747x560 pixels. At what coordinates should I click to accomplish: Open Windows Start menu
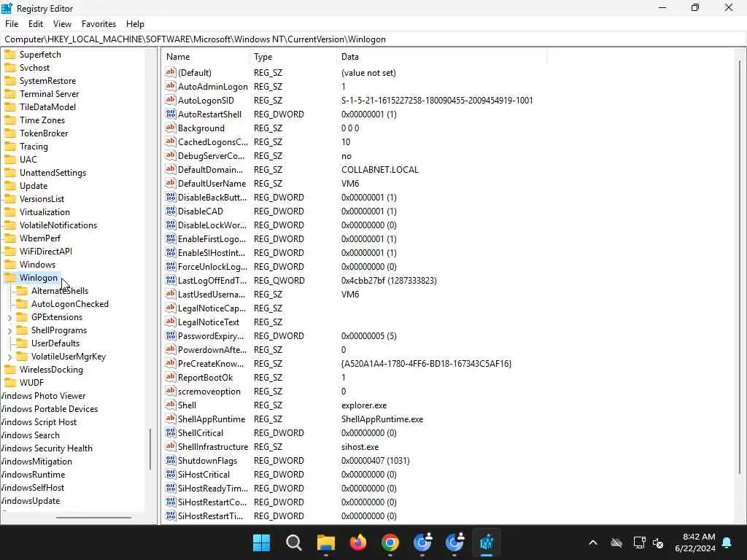click(x=262, y=542)
